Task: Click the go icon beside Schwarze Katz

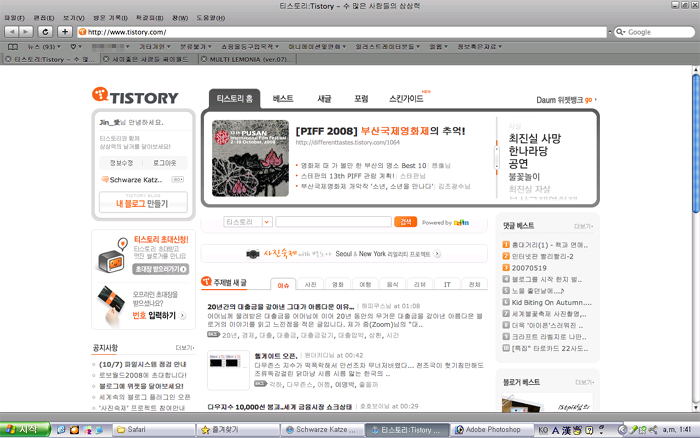Action: point(178,179)
